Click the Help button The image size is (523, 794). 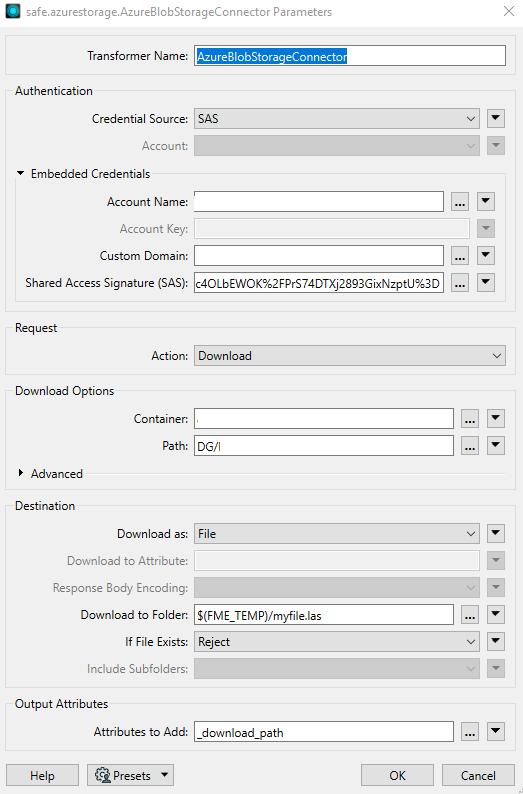(43, 775)
